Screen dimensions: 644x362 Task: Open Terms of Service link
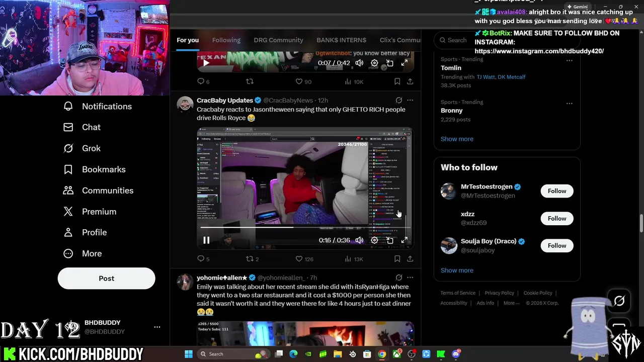pyautogui.click(x=458, y=293)
